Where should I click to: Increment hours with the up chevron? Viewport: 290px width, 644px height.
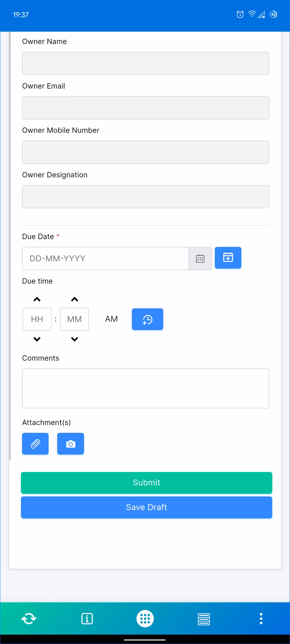(37, 299)
